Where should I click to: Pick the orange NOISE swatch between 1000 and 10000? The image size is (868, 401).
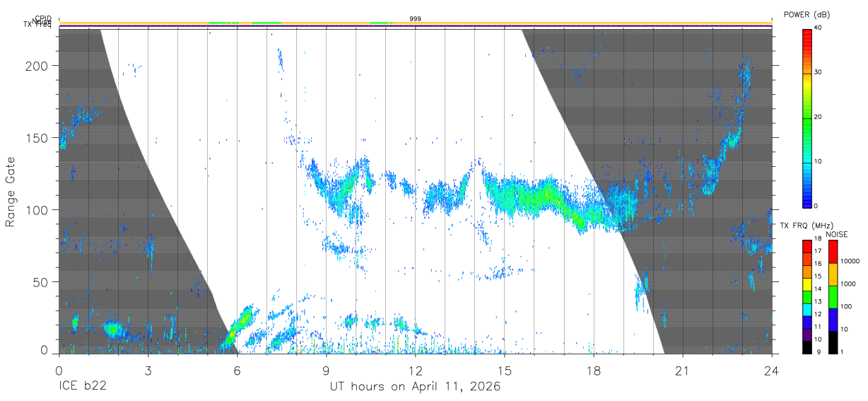[x=833, y=274]
